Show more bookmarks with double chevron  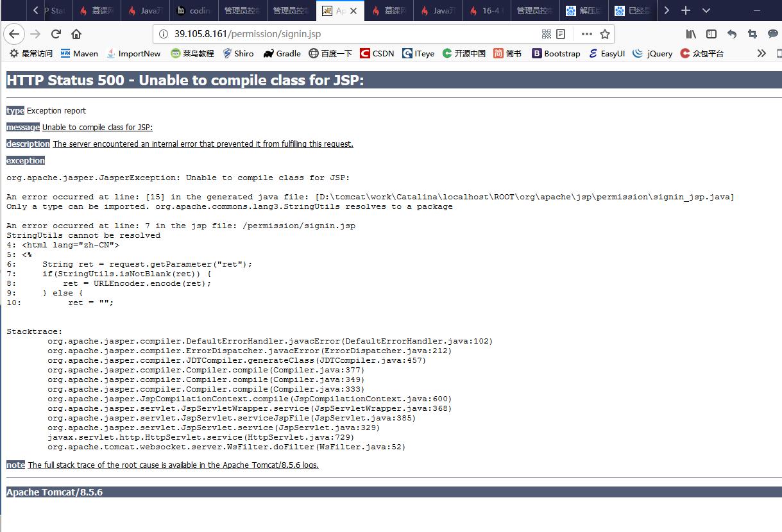(761, 53)
